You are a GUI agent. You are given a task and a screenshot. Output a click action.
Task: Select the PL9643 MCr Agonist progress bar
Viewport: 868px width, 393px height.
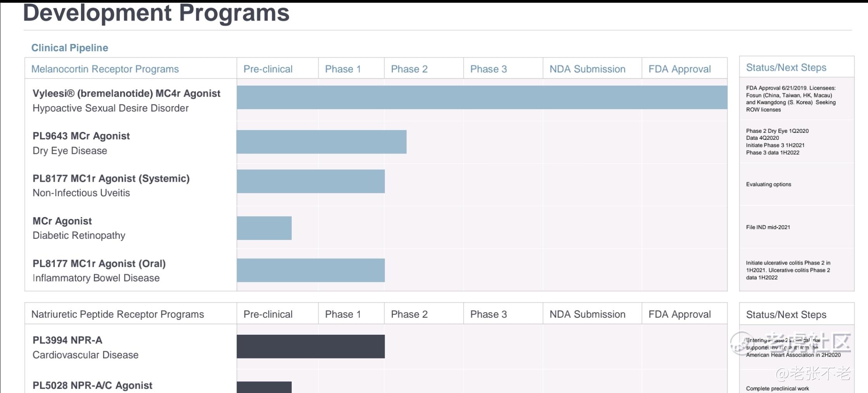[322, 142]
